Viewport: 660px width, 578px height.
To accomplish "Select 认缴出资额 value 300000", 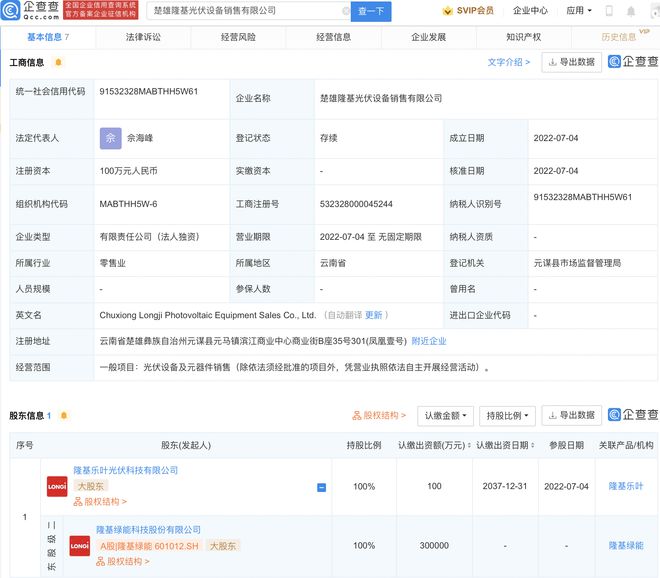I will (434, 546).
